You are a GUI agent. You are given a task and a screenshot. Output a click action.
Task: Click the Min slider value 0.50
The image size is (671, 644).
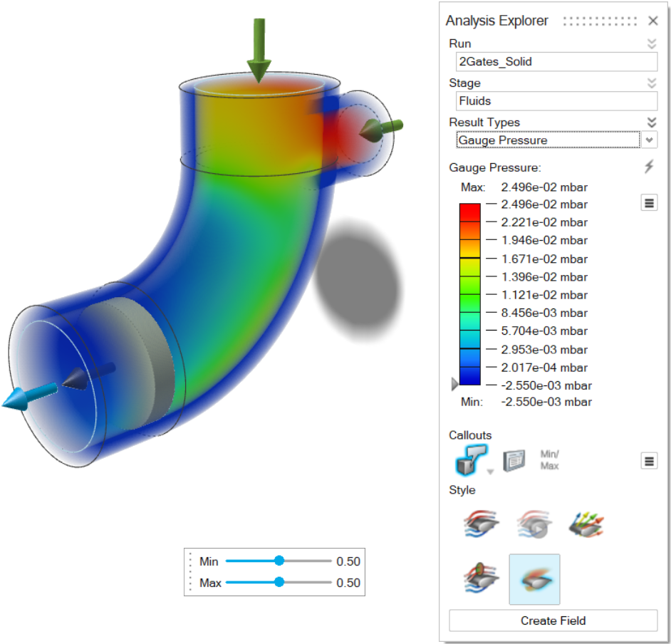tap(348, 561)
